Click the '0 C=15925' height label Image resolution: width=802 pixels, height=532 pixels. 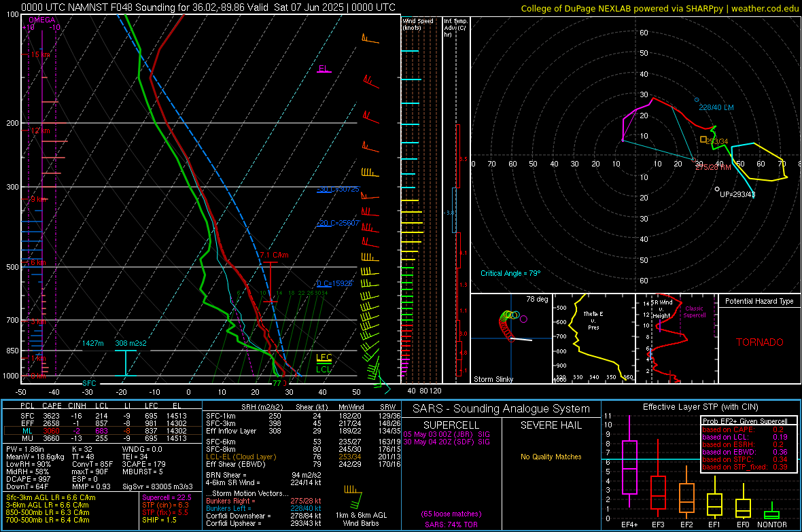click(334, 283)
